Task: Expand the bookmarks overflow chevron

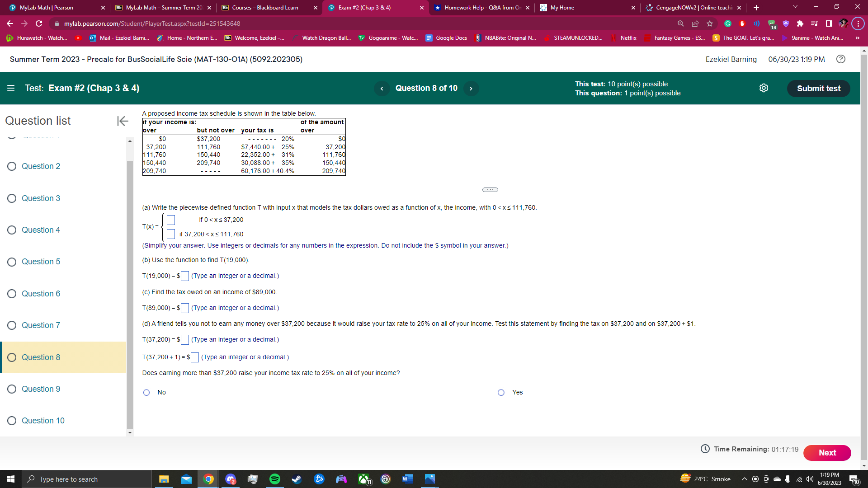Action: point(857,38)
